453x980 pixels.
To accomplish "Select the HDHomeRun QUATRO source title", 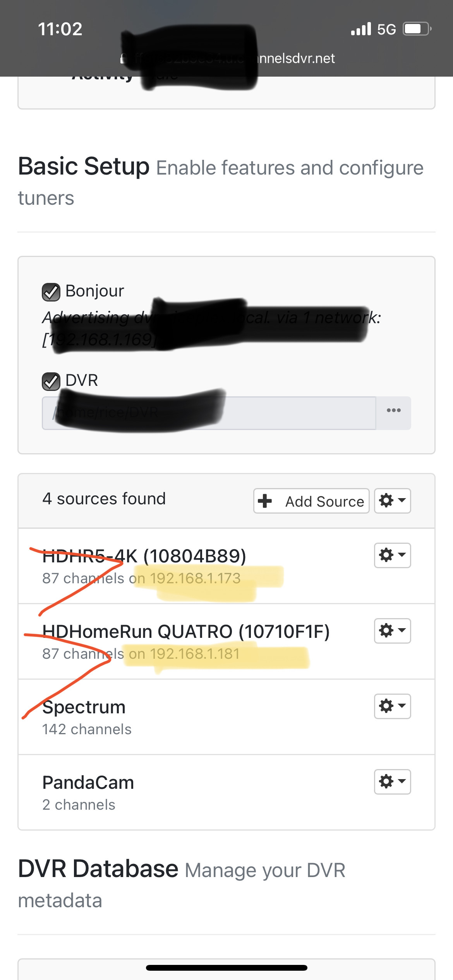I will pyautogui.click(x=186, y=632).
